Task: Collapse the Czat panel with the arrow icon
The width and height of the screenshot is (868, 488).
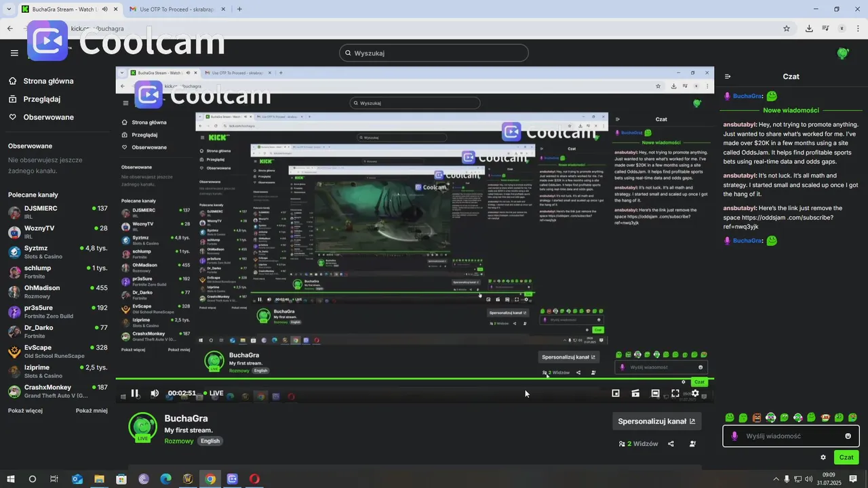Action: (x=728, y=77)
